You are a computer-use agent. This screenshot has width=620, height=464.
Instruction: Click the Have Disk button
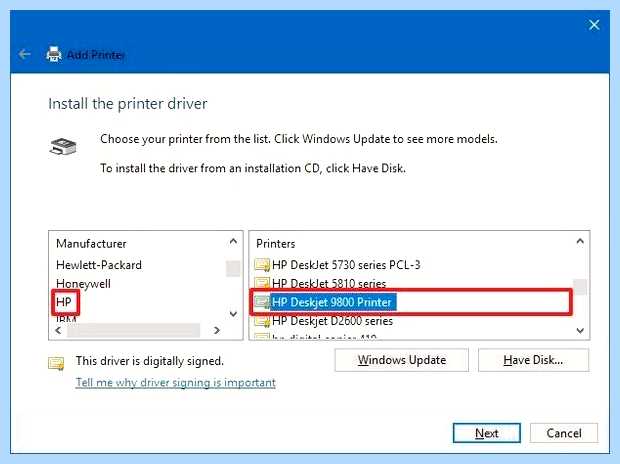coord(533,360)
